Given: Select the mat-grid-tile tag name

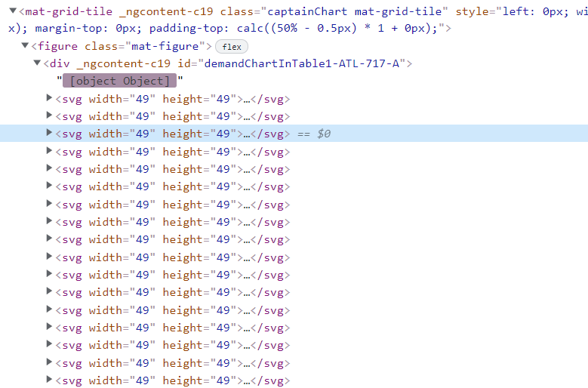Looking at the screenshot, I should pyautogui.click(x=69, y=11).
